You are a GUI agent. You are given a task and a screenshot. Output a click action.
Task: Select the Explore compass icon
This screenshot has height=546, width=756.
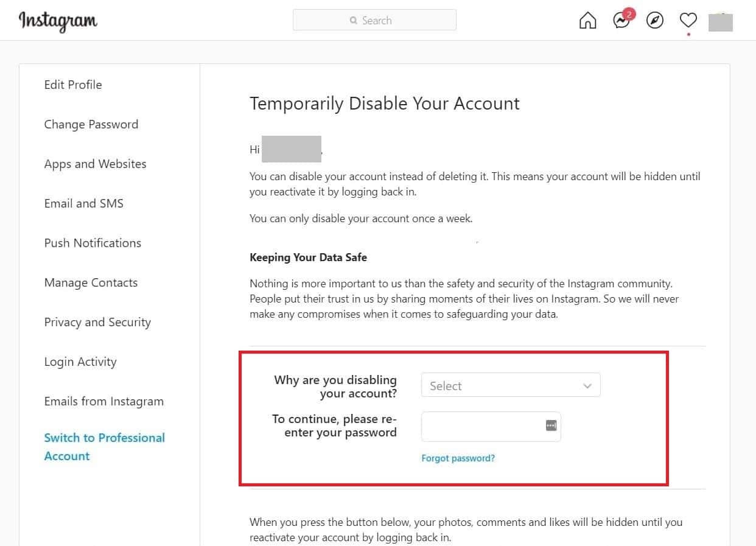654,20
